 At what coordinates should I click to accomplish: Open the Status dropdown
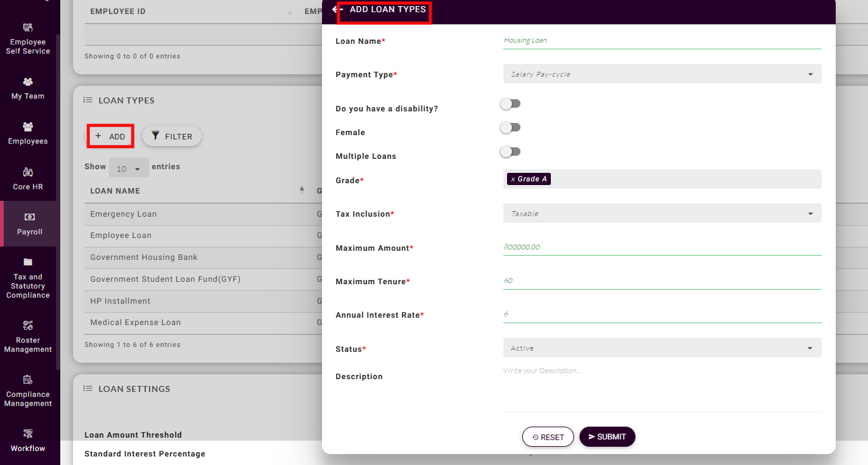(662, 348)
